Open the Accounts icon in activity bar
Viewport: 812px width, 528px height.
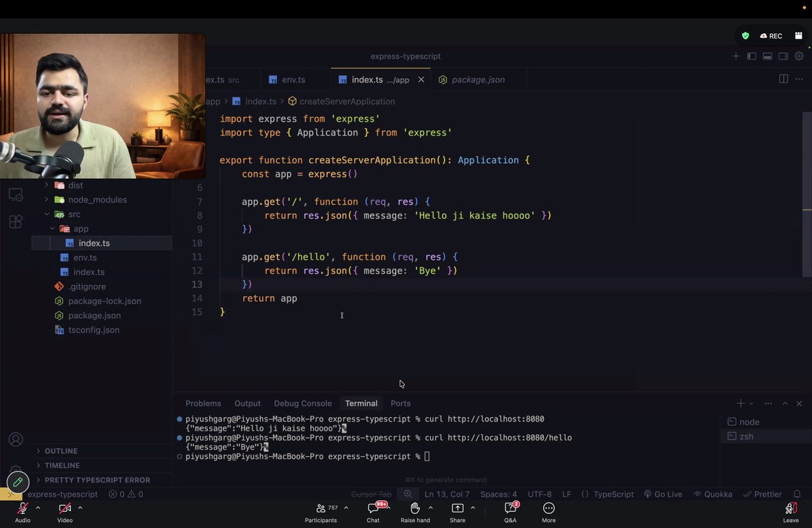[16, 439]
